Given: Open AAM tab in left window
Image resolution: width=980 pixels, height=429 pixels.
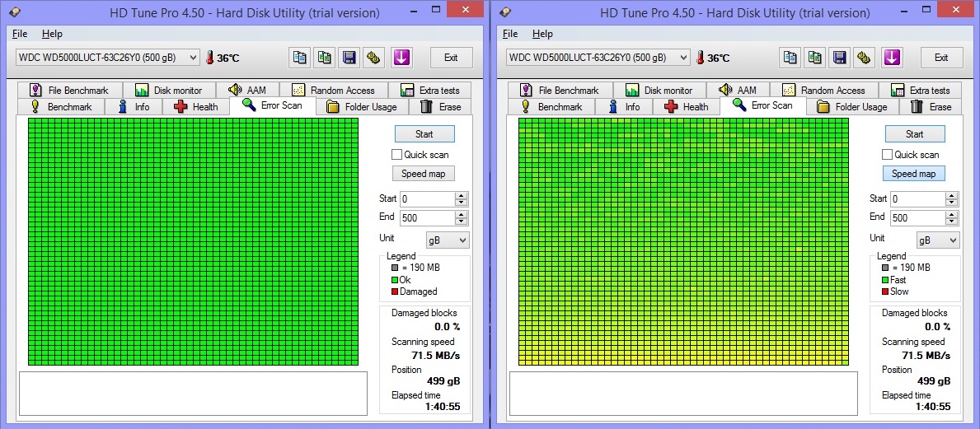Looking at the screenshot, I should [247, 90].
